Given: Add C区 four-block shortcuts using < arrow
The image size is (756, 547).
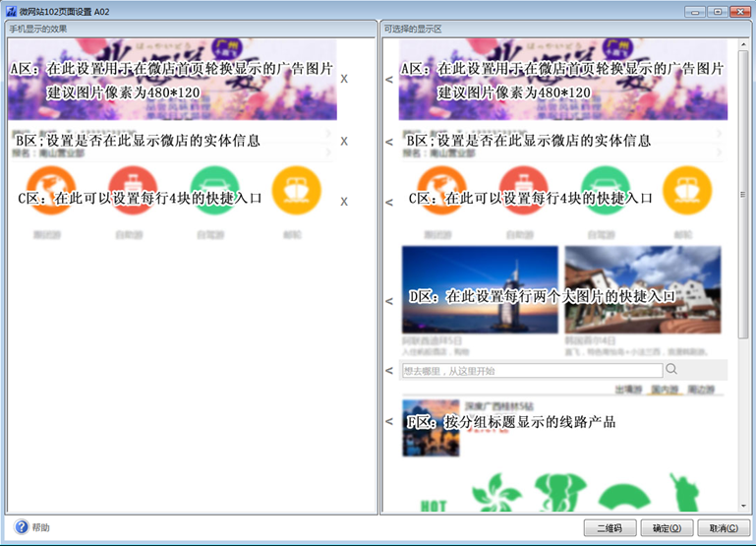Looking at the screenshot, I should click(389, 203).
